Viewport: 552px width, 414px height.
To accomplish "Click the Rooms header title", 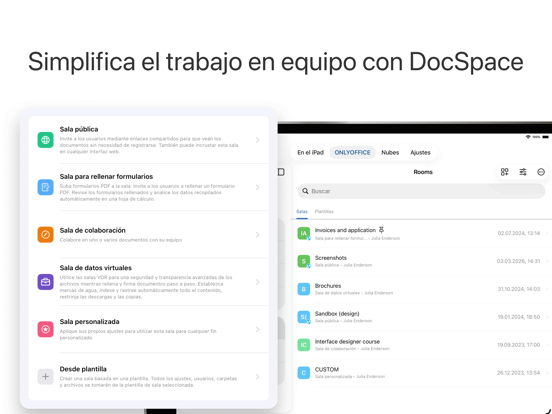I will pos(423,172).
